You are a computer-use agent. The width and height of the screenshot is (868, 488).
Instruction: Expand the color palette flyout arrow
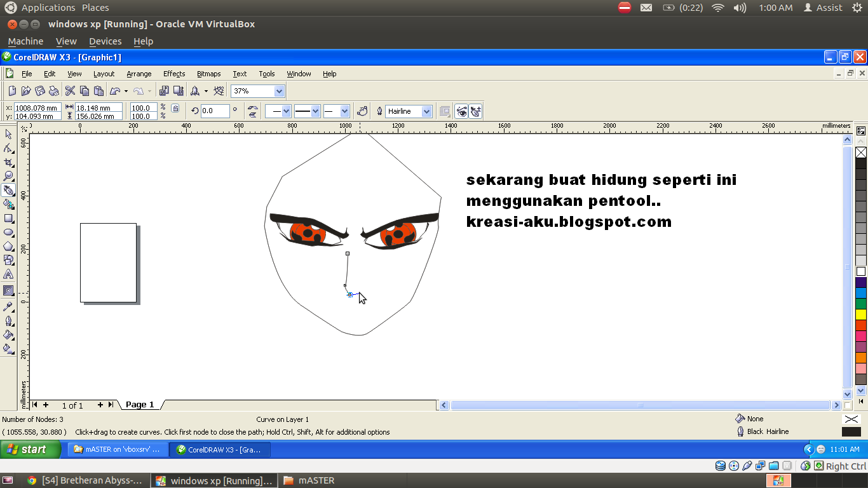(x=861, y=403)
